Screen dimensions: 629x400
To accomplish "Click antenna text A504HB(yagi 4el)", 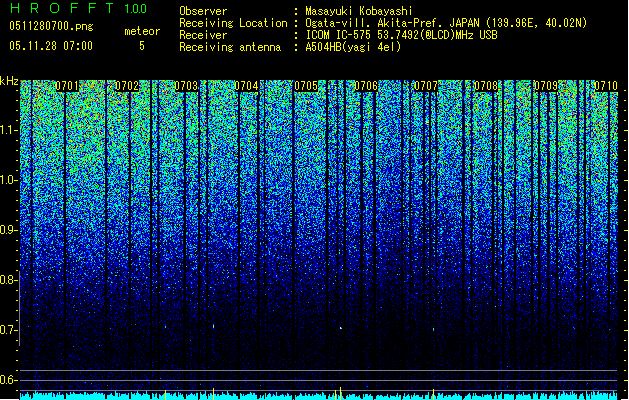I will pyautogui.click(x=353, y=47).
